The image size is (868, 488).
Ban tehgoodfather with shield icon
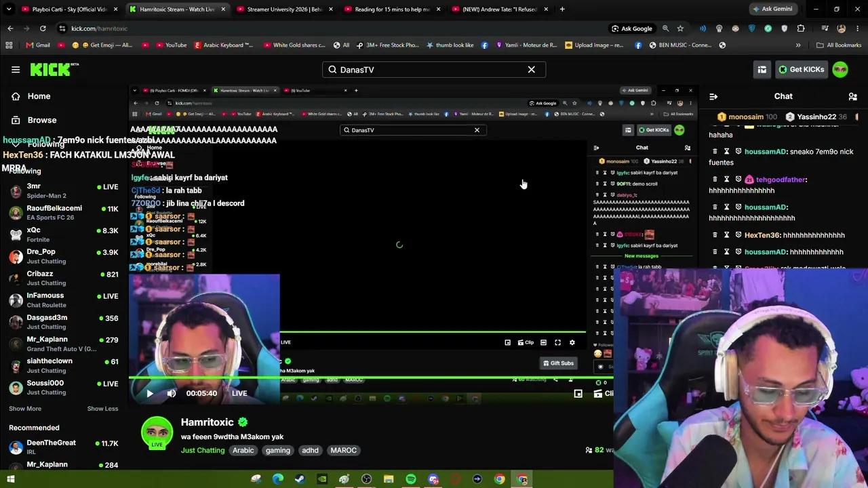coord(738,180)
